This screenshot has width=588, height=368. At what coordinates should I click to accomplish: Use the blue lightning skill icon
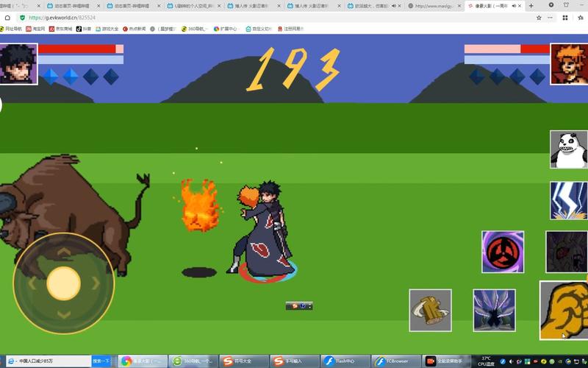pyautogui.click(x=568, y=200)
